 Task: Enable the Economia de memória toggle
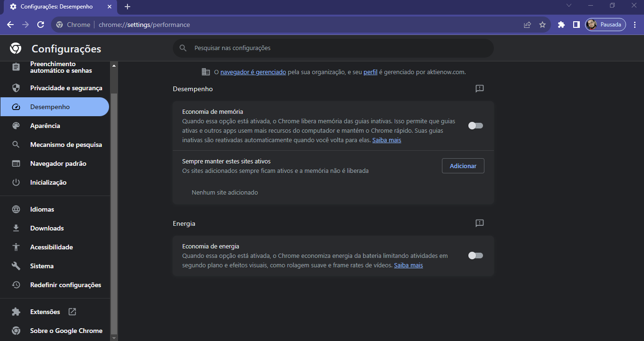tap(475, 126)
